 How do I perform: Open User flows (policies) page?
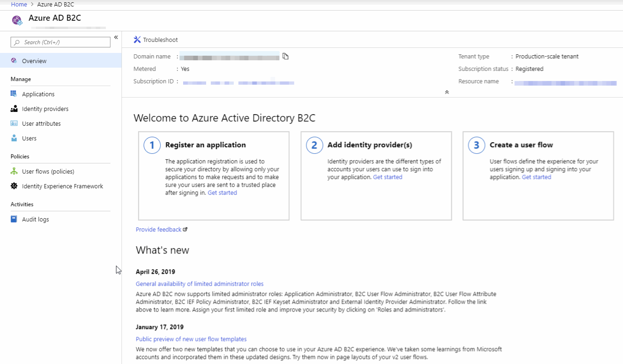tap(48, 171)
